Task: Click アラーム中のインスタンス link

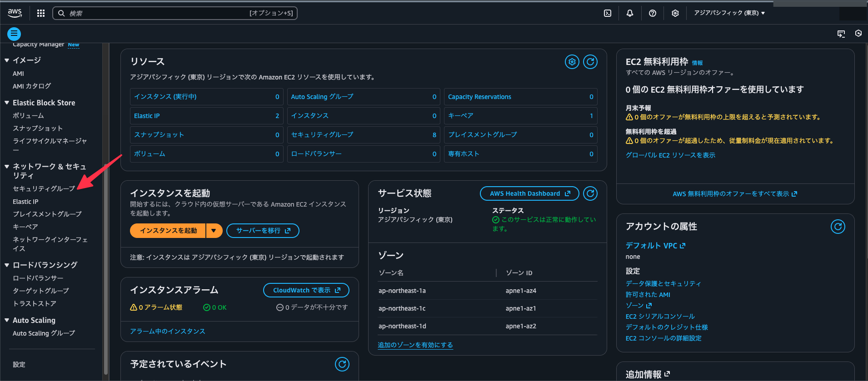Action: pyautogui.click(x=168, y=332)
